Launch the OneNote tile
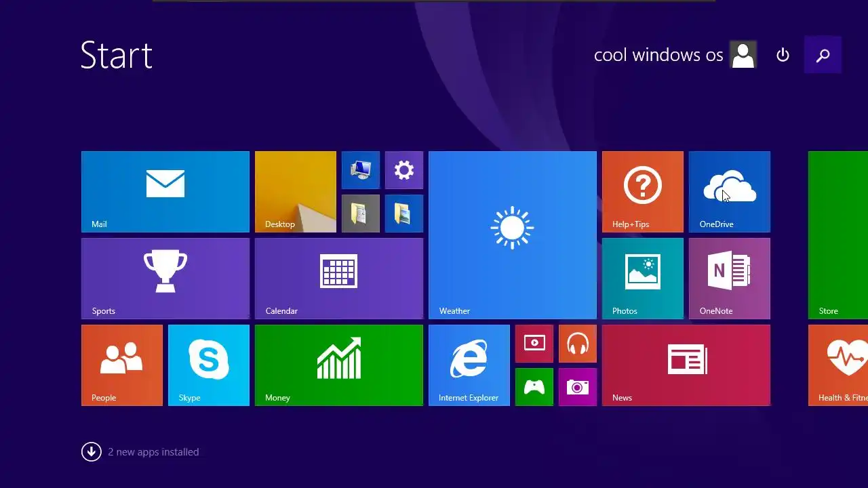Image resolution: width=868 pixels, height=488 pixels. (x=730, y=279)
